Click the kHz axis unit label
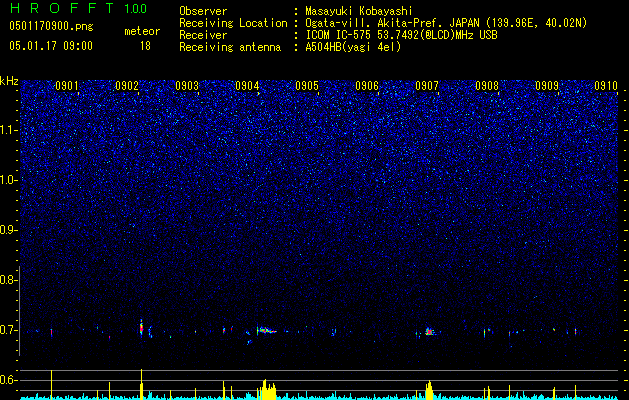This screenshot has width=629, height=400. pos(9,81)
